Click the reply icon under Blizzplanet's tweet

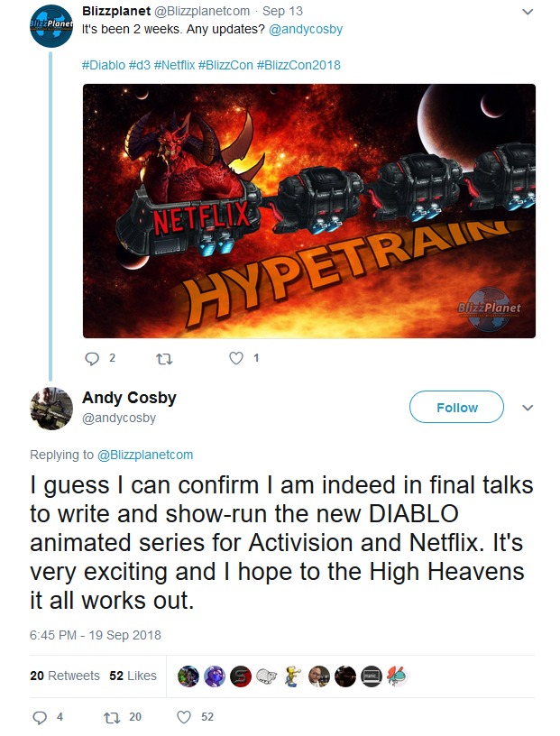pos(92,359)
